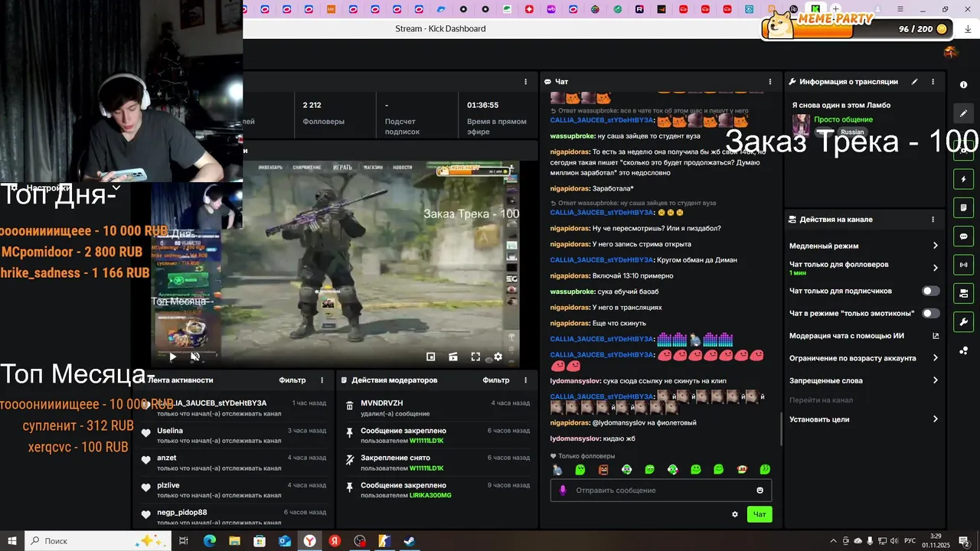Click the MVNDRVZH deleted message entry
The height and width of the screenshot is (551, 980).
pyautogui.click(x=436, y=408)
